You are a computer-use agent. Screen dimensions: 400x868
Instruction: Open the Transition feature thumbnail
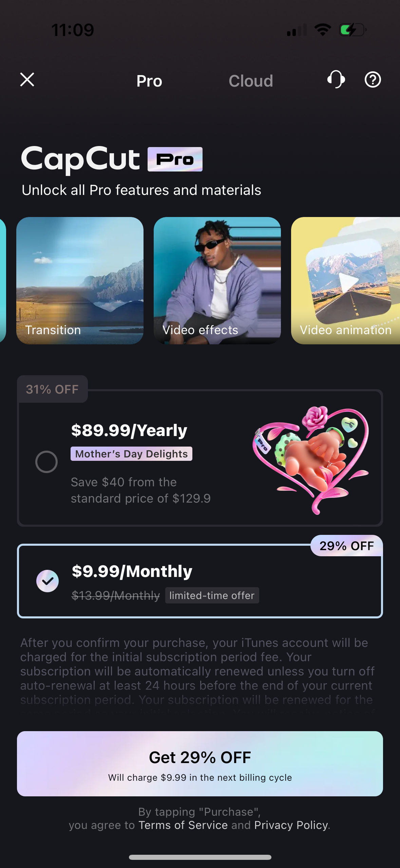(x=80, y=281)
